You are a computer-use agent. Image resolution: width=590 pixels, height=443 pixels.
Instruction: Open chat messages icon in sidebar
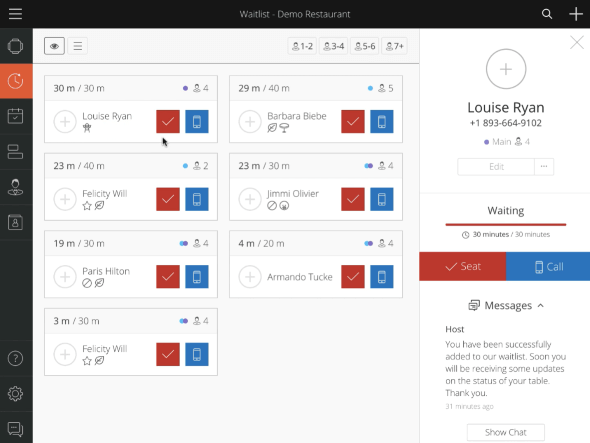(15, 429)
